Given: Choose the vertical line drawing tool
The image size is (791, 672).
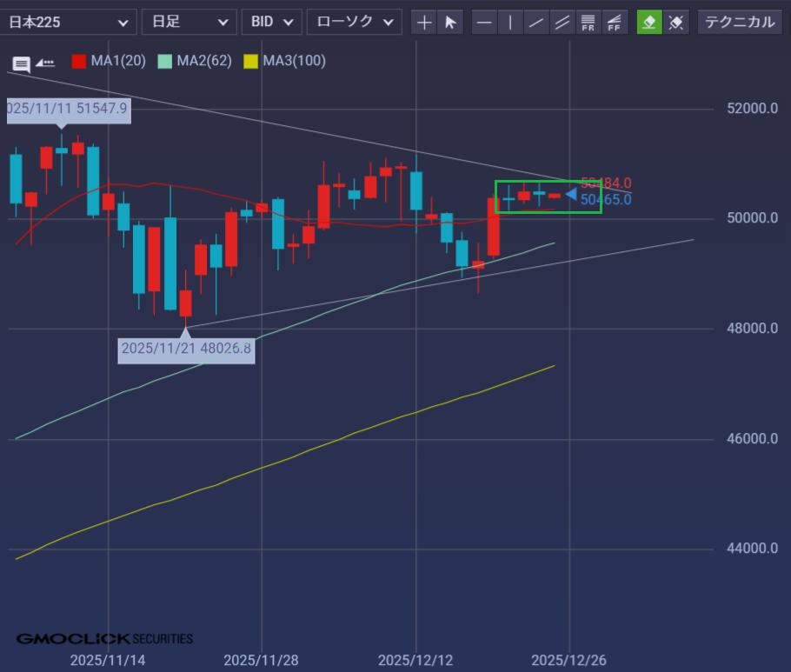Looking at the screenshot, I should pyautogui.click(x=511, y=22).
